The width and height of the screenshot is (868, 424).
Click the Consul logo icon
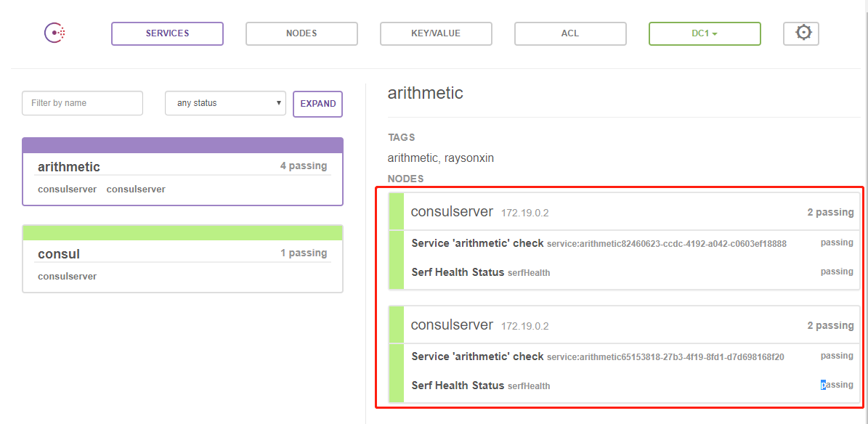point(54,33)
